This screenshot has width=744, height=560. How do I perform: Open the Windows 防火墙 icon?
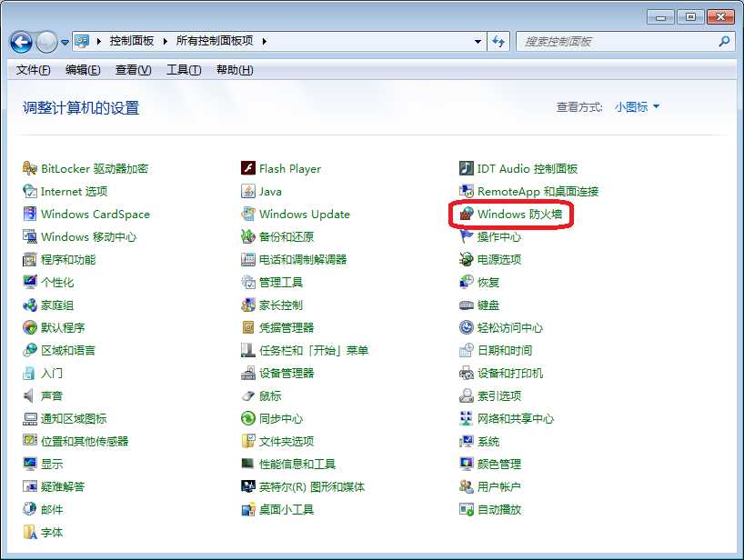pos(467,214)
